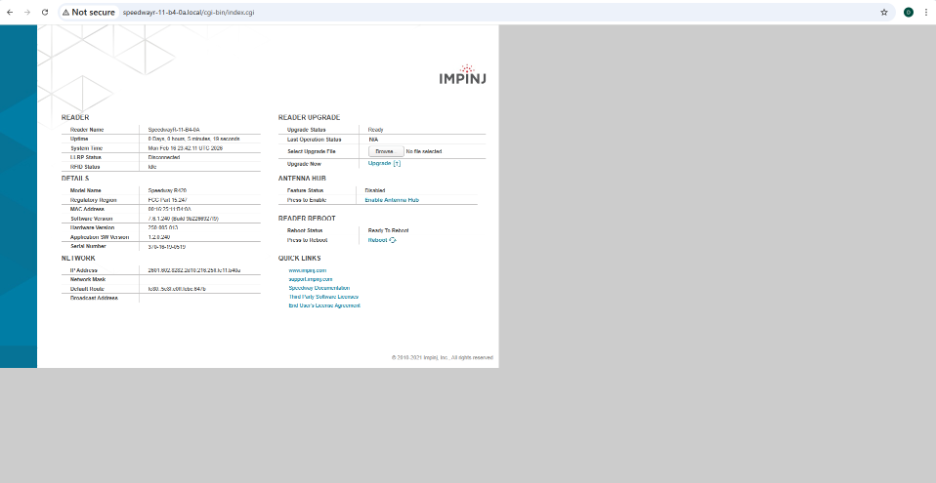Reload the page with refresh icon
Viewport: 936px width, 483px height.
(x=45, y=12)
